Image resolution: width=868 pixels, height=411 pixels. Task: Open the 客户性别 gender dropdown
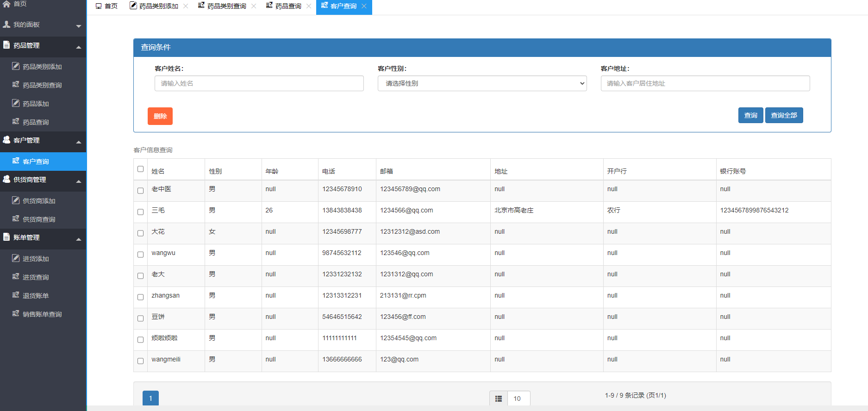click(482, 83)
